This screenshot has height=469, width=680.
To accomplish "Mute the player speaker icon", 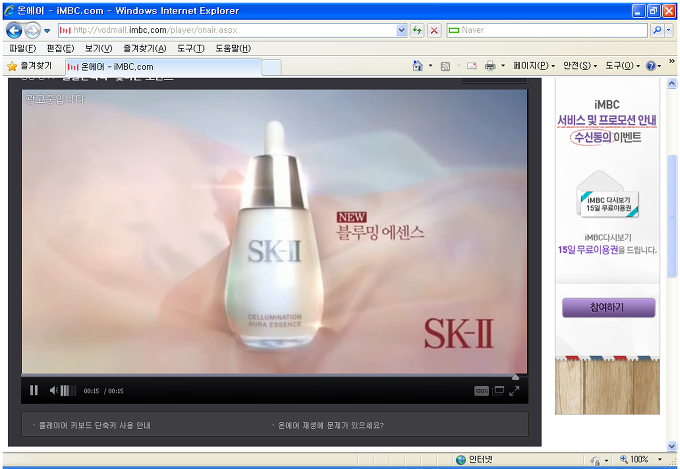I will [x=53, y=390].
